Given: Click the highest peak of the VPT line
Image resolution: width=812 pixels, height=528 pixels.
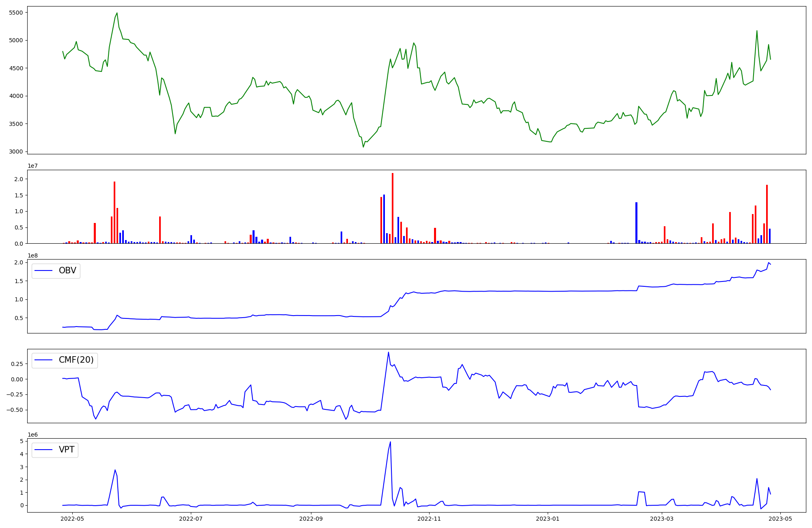Looking at the screenshot, I should pyautogui.click(x=390, y=442).
